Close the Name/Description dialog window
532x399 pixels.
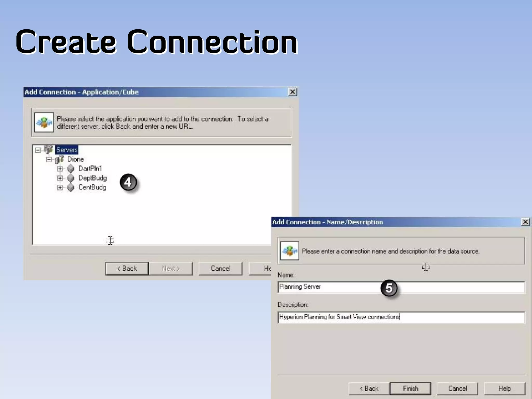[x=525, y=222]
